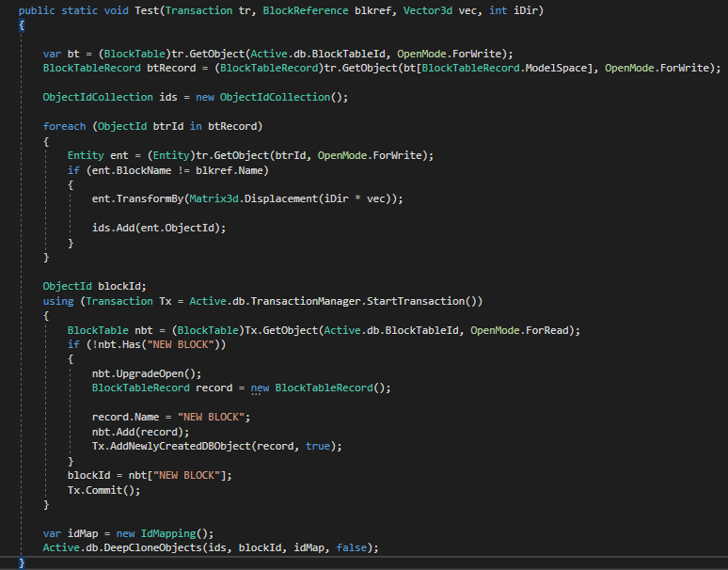Click 'blkref.Name' in if condition
728x570 pixels.
click(229, 171)
